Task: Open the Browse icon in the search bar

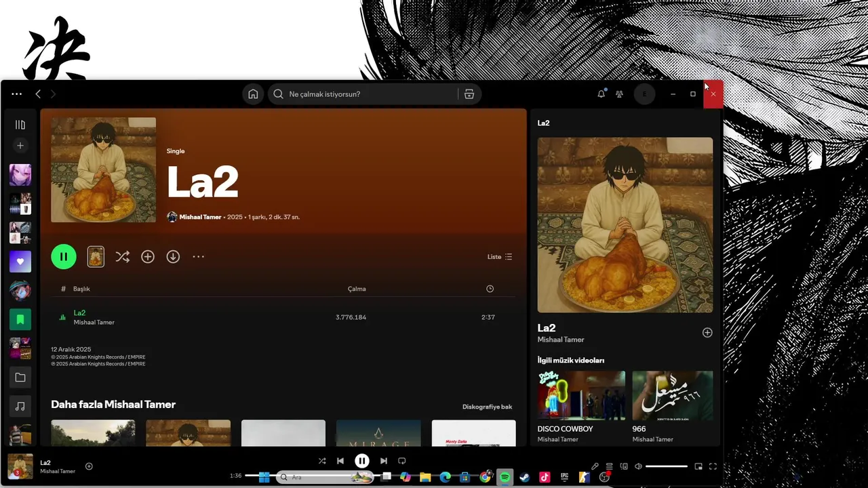Action: tap(469, 94)
